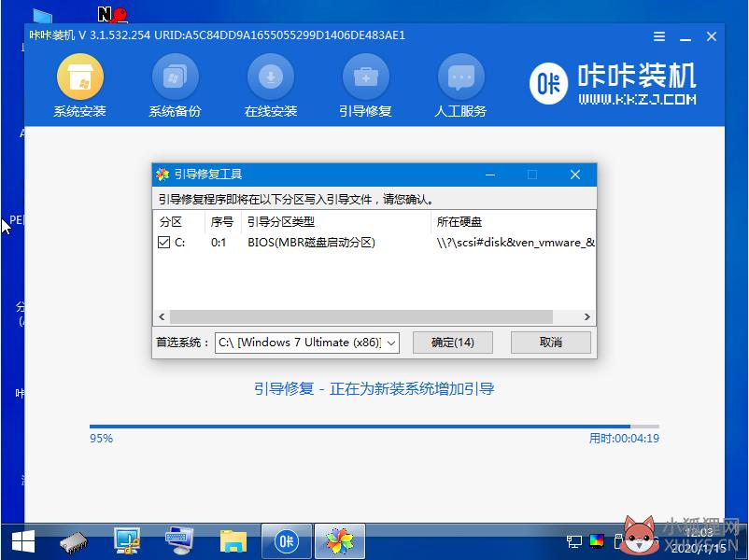Click the network tray icon
The width and height of the screenshot is (749, 560).
click(574, 541)
